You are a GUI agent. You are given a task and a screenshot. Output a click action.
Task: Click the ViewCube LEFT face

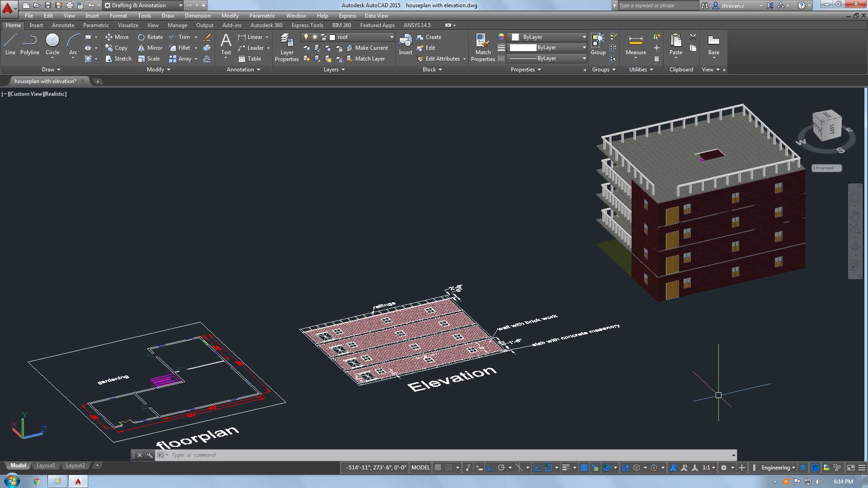pos(832,129)
